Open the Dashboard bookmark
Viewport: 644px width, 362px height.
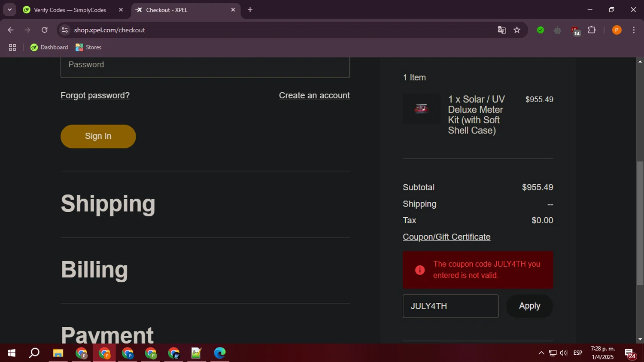pos(49,47)
